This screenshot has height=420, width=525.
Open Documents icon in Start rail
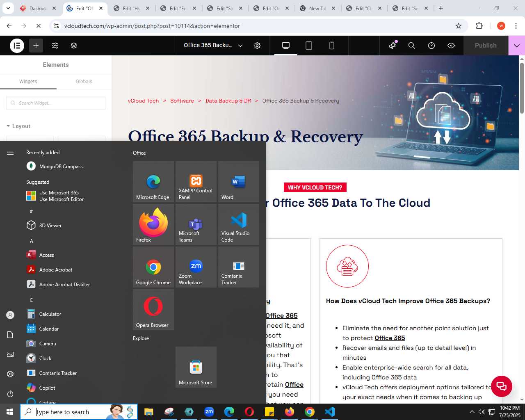[10, 335]
